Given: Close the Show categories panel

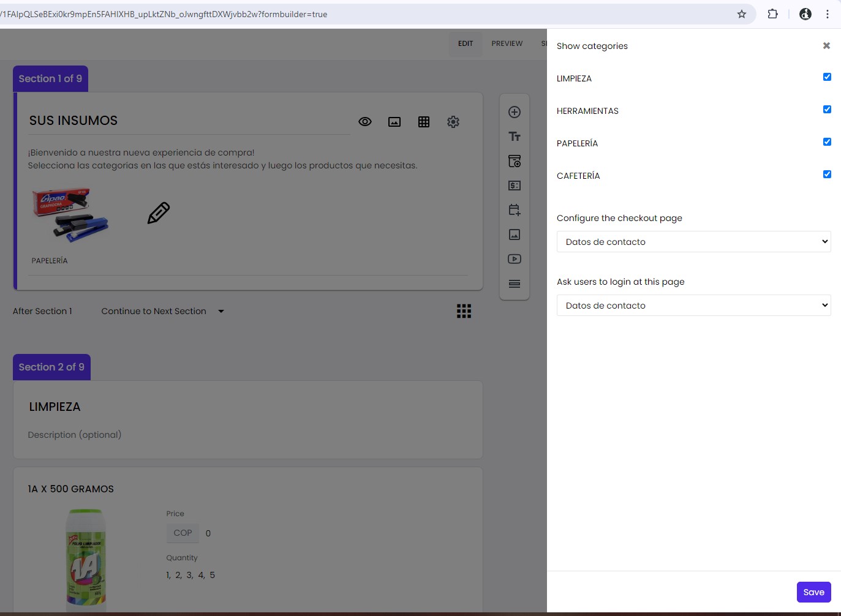Looking at the screenshot, I should pos(826,46).
